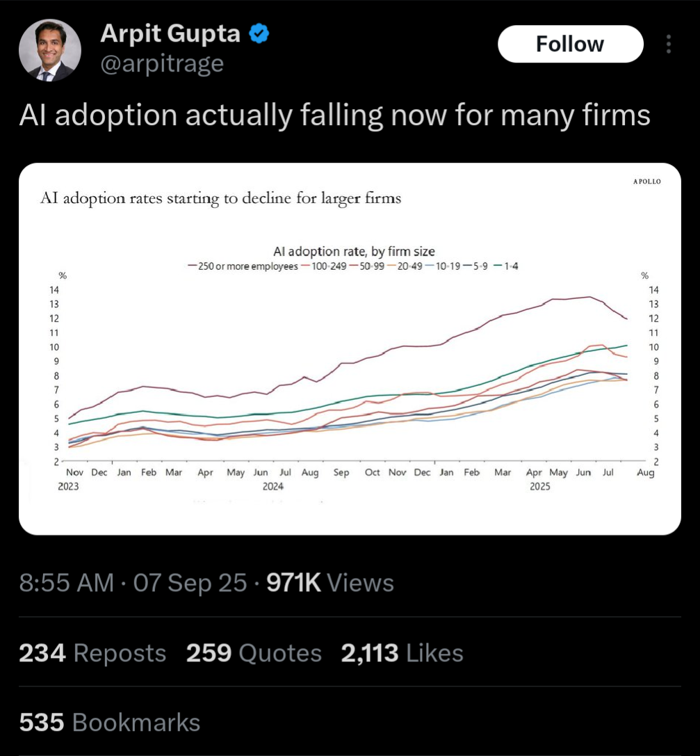
Task: Click the Apollo logo on chart
Action: click(646, 182)
